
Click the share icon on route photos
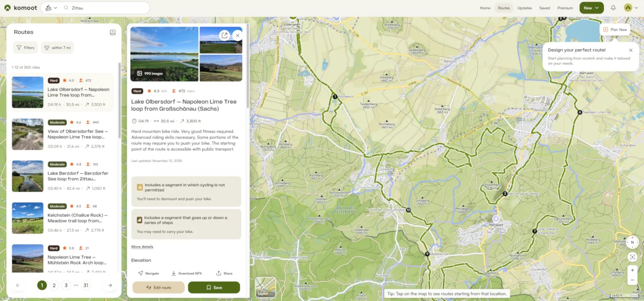coord(224,35)
